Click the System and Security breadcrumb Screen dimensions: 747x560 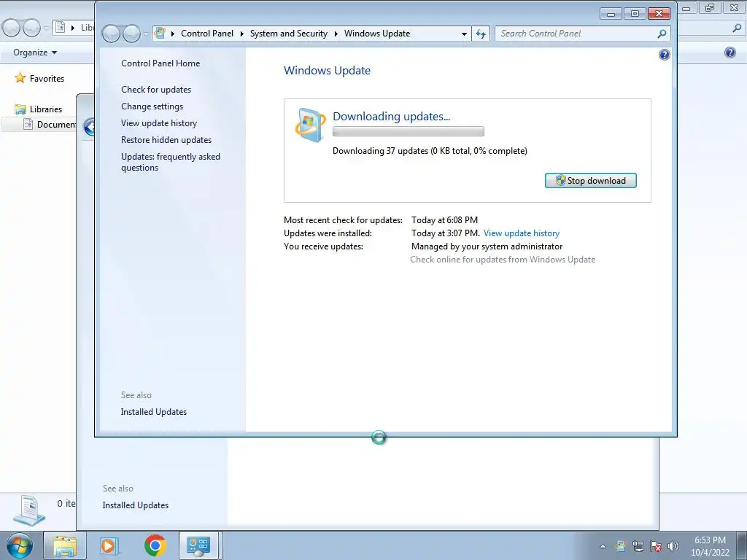click(x=289, y=34)
